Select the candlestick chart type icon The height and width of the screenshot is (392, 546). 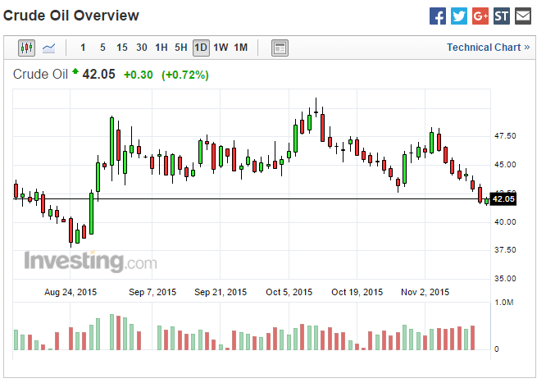[26, 48]
